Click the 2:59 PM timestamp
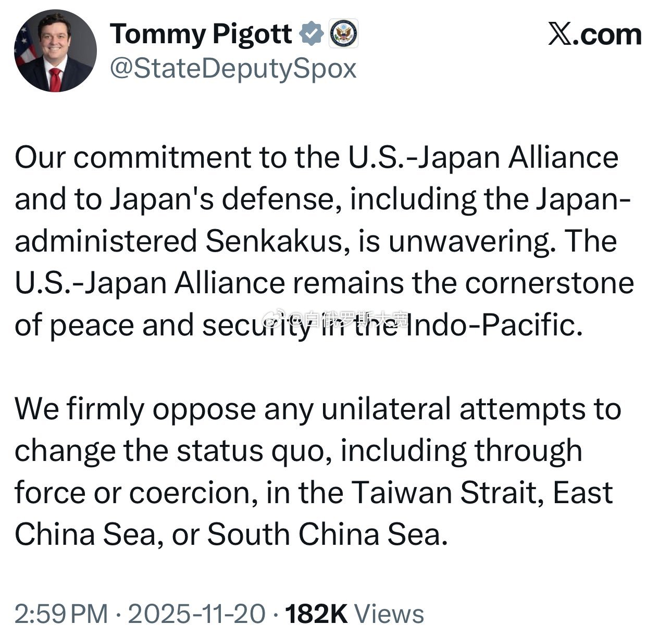This screenshot has height=637, width=672. (61, 614)
